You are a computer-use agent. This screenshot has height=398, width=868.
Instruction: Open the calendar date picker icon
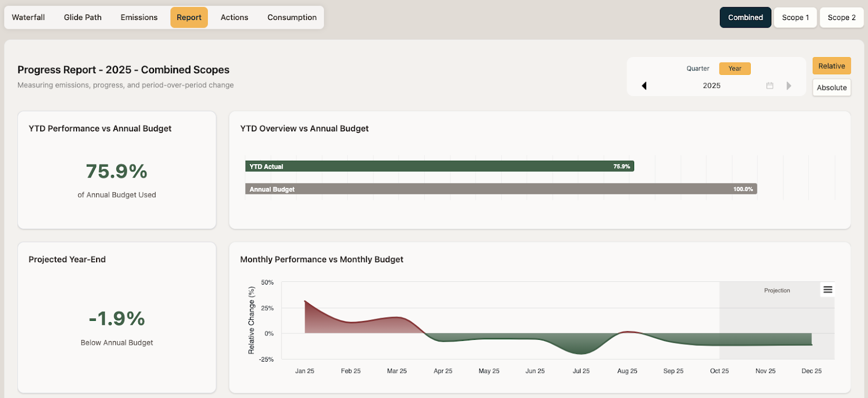(x=769, y=86)
